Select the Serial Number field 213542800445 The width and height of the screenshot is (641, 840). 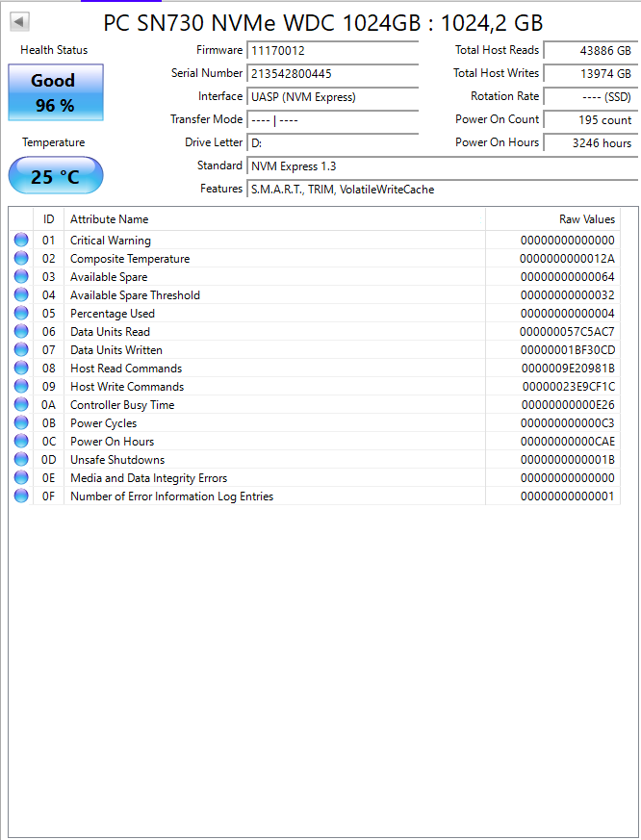333,73
